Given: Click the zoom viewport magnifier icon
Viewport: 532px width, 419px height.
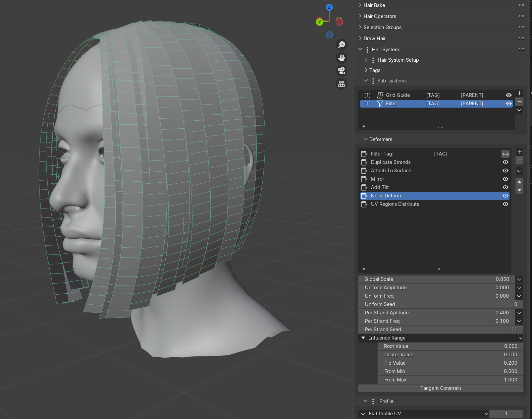Looking at the screenshot, I should coord(341,45).
